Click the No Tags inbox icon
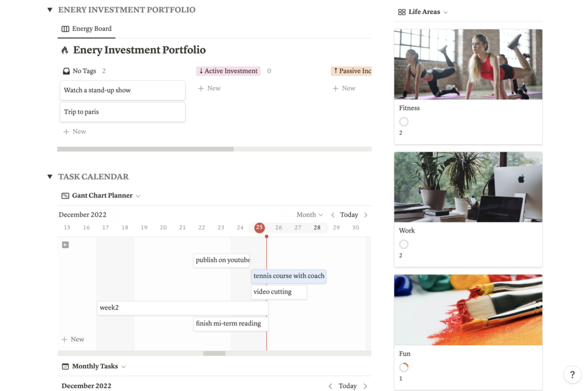 pyautogui.click(x=66, y=71)
